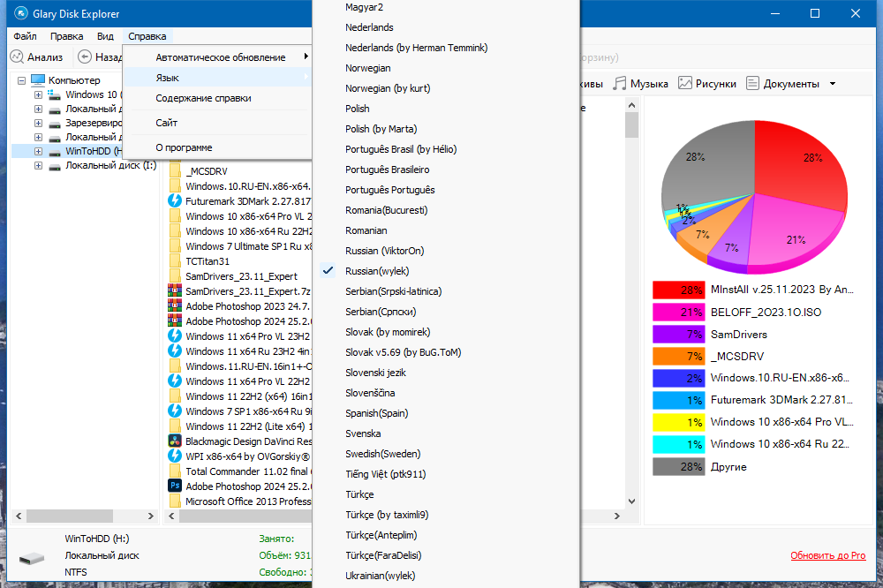
Task: Click the Glary Disk Explorer app icon
Action: 21,13
